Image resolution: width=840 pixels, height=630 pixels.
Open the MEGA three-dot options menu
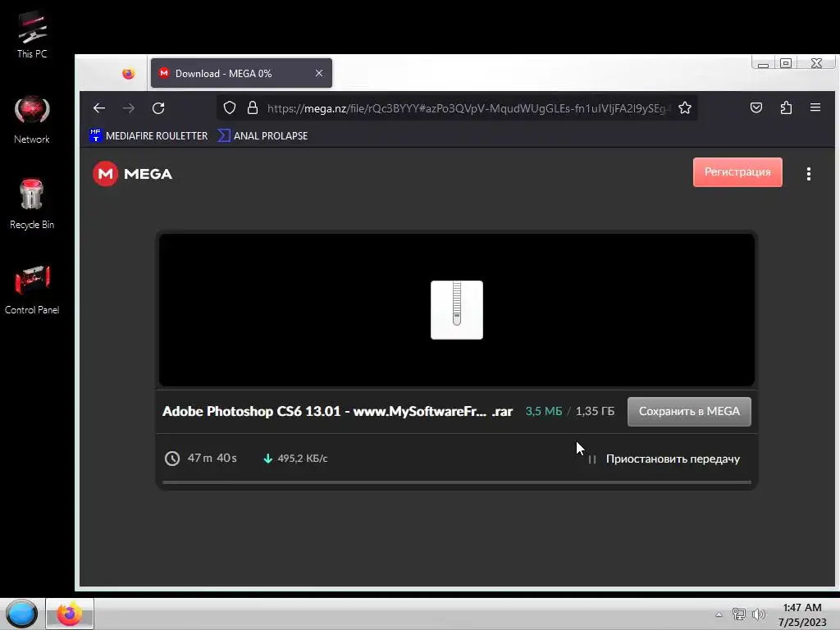point(808,174)
